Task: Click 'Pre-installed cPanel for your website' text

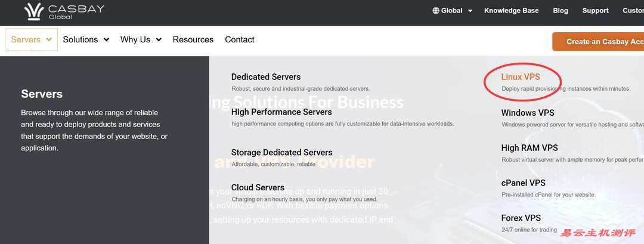Action: [x=548, y=194]
